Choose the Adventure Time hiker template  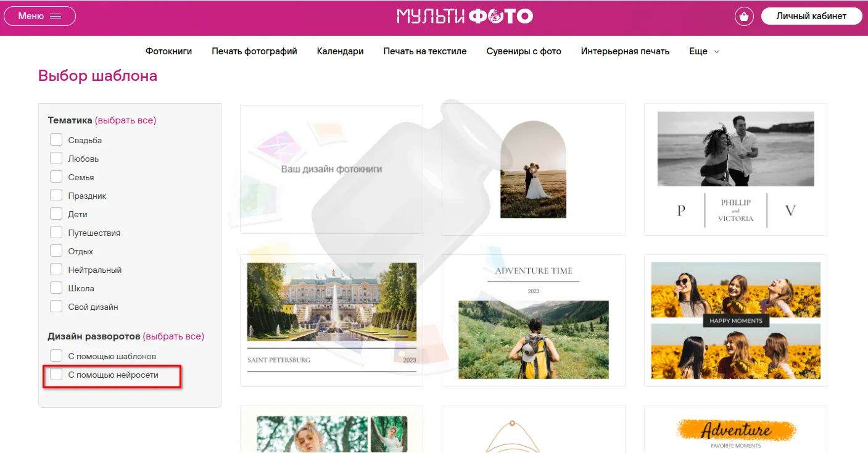click(x=533, y=321)
